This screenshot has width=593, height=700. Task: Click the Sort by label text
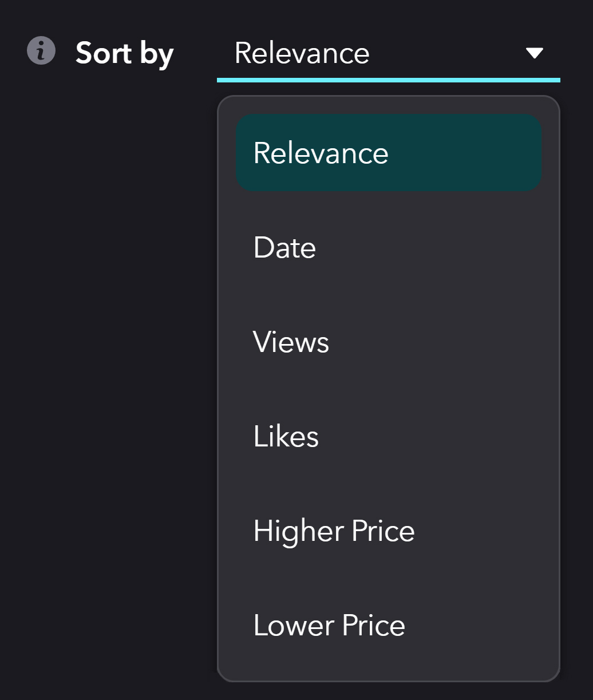(x=124, y=54)
